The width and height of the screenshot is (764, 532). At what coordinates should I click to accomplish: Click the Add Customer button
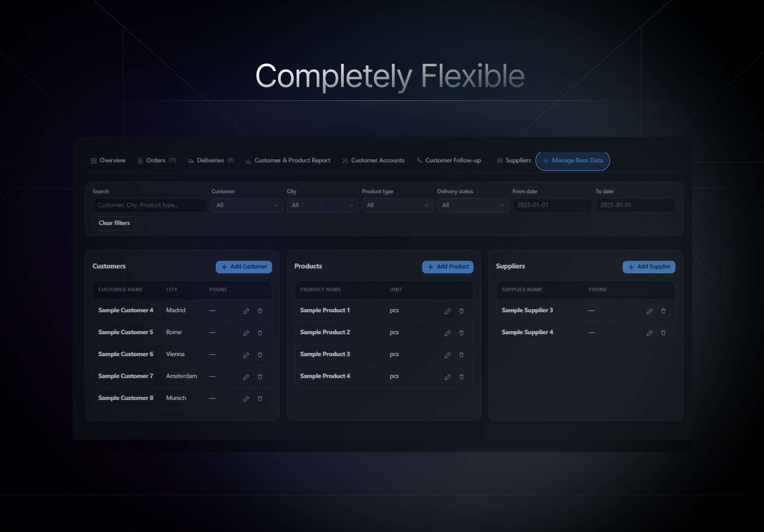click(x=244, y=267)
